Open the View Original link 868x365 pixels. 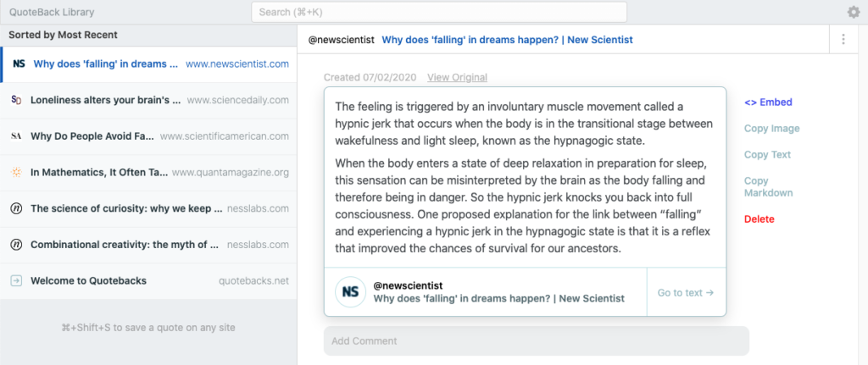(457, 77)
